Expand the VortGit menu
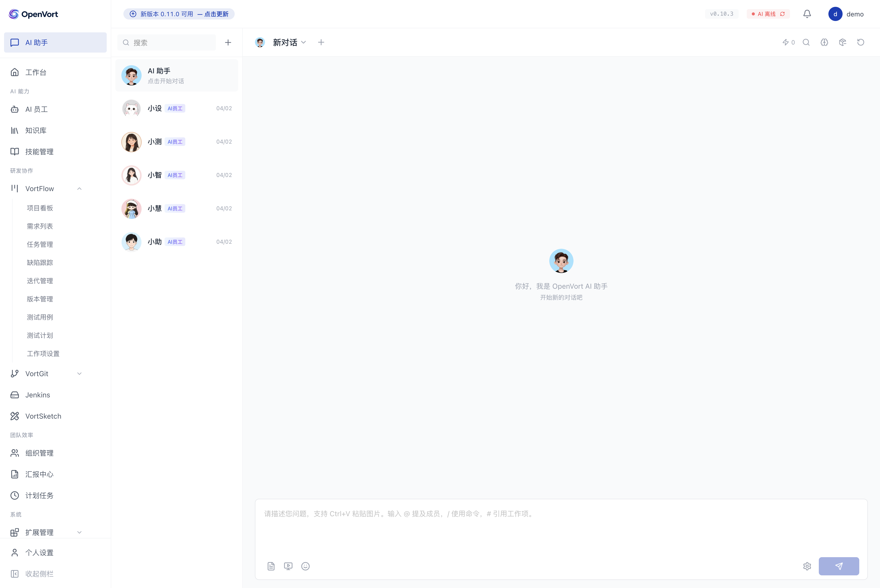 79,373
